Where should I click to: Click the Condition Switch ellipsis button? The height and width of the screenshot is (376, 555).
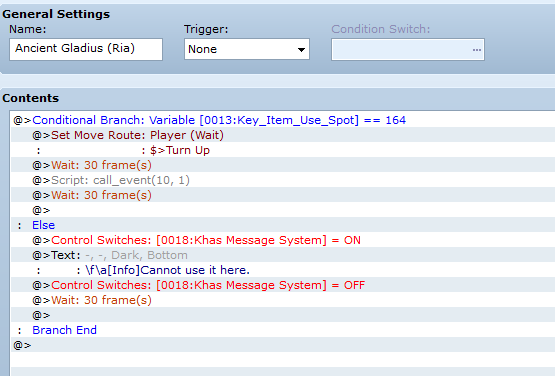tap(476, 50)
